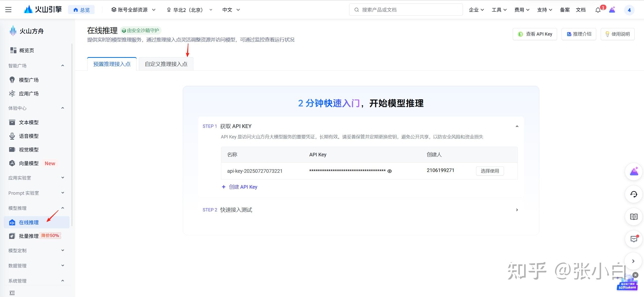Open the customer service headset icon
Image resolution: width=644 pixels, height=297 pixels.
coord(634,194)
